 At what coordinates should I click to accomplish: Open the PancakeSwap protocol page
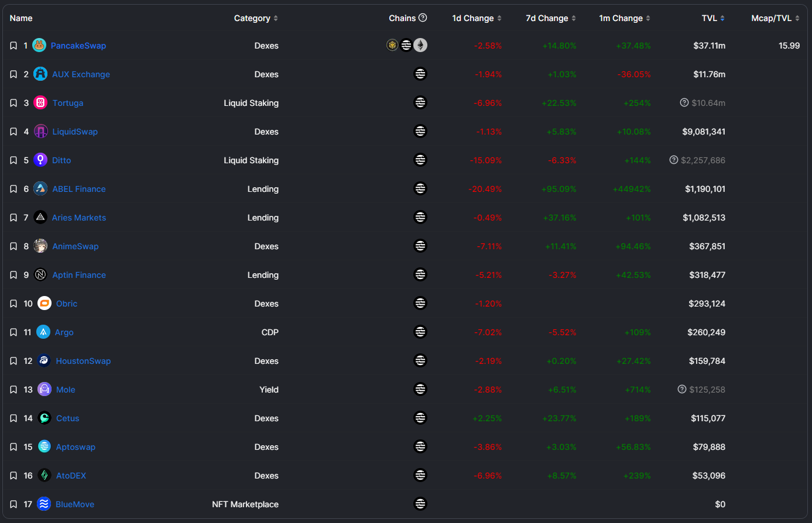click(78, 46)
